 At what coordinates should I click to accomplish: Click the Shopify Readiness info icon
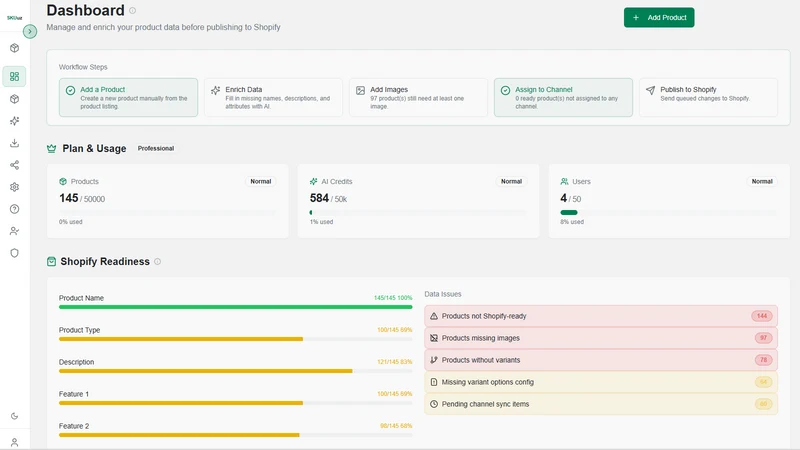158,261
